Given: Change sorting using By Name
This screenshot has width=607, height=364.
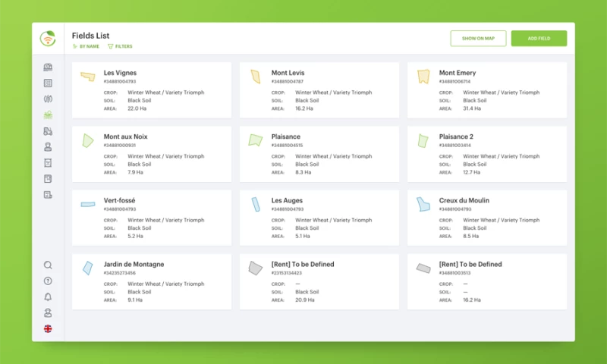Looking at the screenshot, I should pyautogui.click(x=86, y=46).
